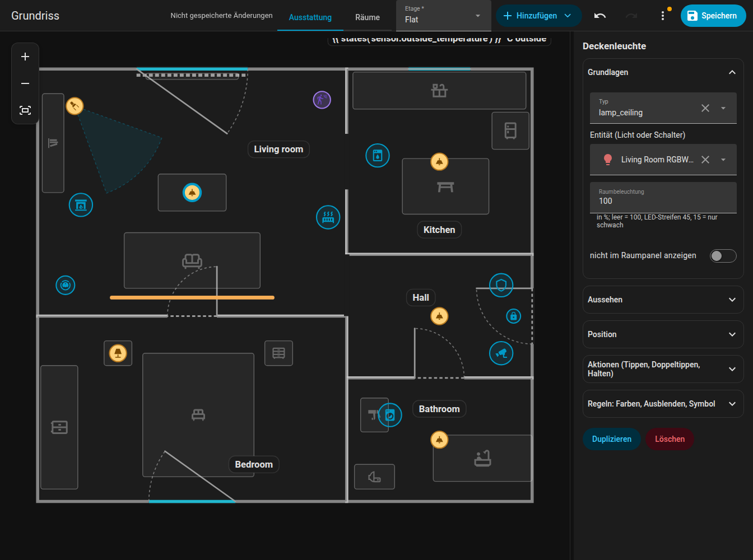
Task: Select the orange LED strip in the living room
Action: [192, 297]
